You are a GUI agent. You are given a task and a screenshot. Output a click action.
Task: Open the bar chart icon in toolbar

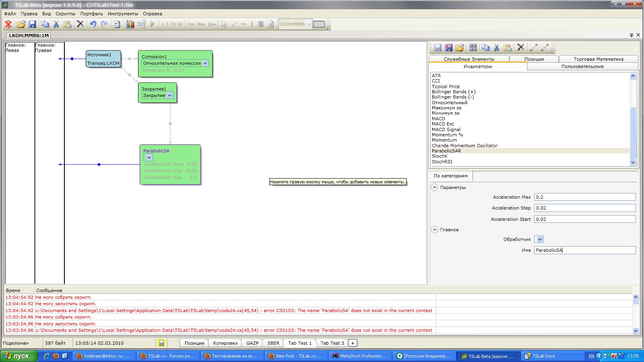[130, 24]
